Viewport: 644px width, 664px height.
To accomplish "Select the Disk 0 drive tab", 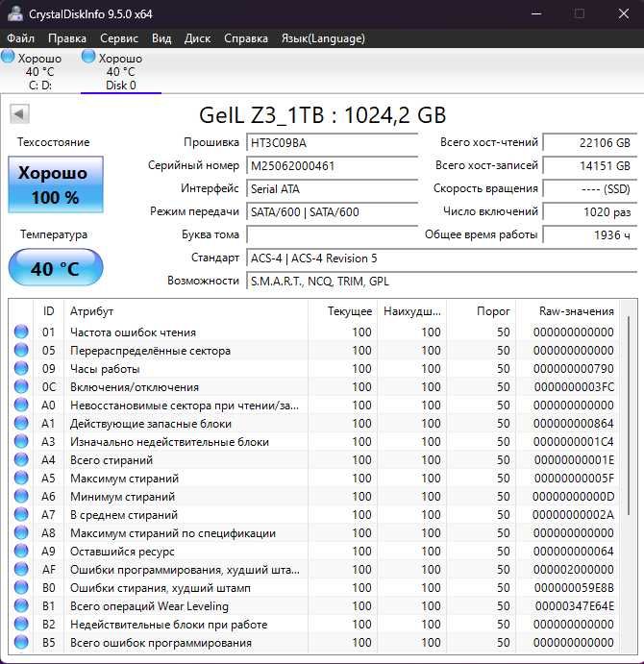I will (x=121, y=71).
